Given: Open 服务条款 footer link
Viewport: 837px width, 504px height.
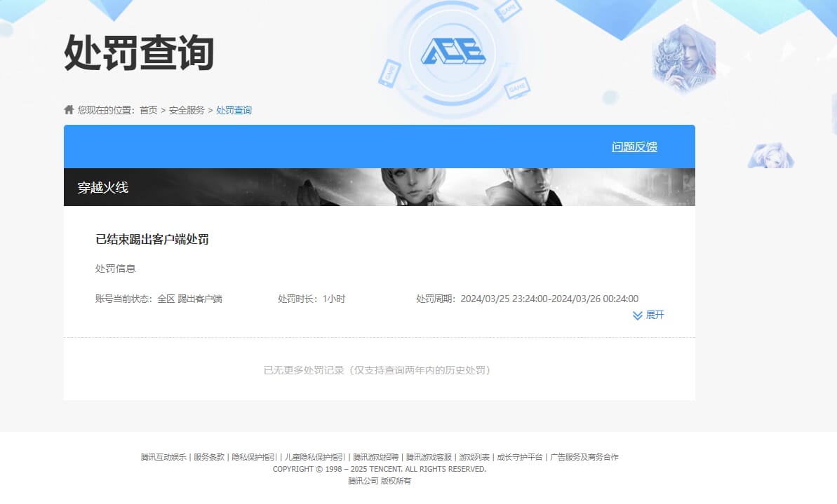Looking at the screenshot, I should pyautogui.click(x=208, y=457).
